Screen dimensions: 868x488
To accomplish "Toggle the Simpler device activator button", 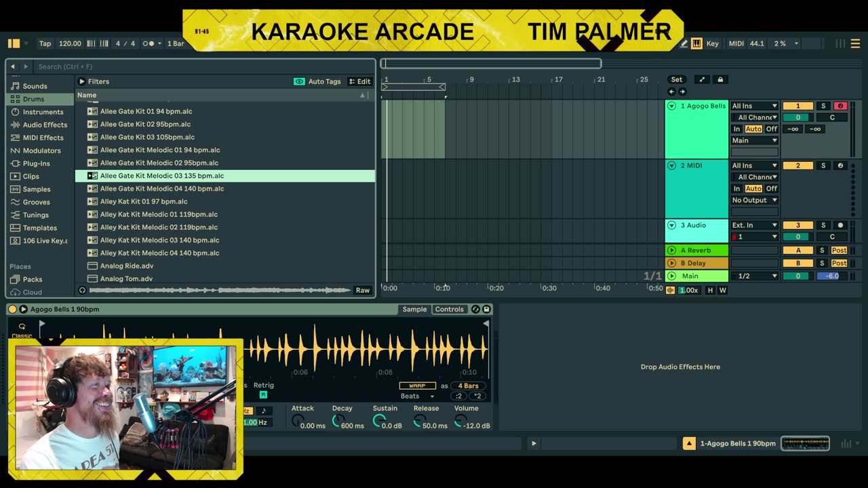I will 12,309.
